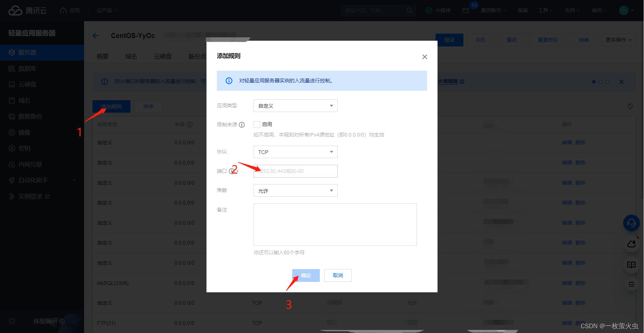Open the documentation book floating icon
This screenshot has height=333, width=644.
pyautogui.click(x=631, y=265)
